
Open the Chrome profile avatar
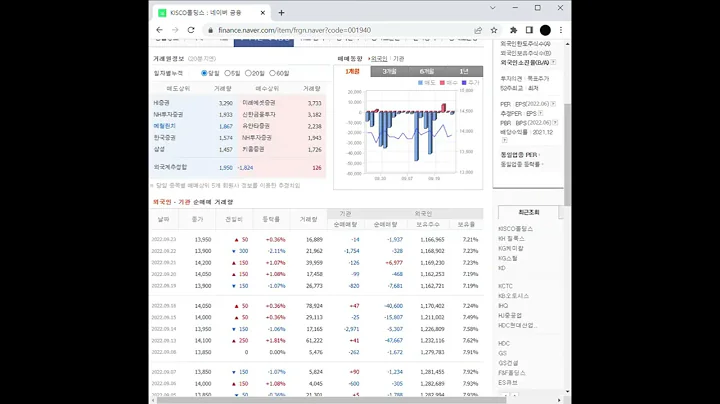[x=545, y=30]
